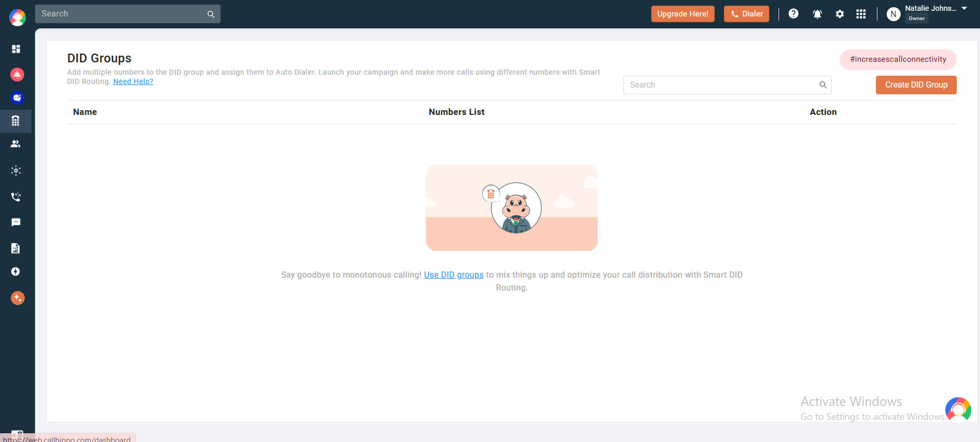Expand the Natalie Johns profile dropdown arrow

965,8
